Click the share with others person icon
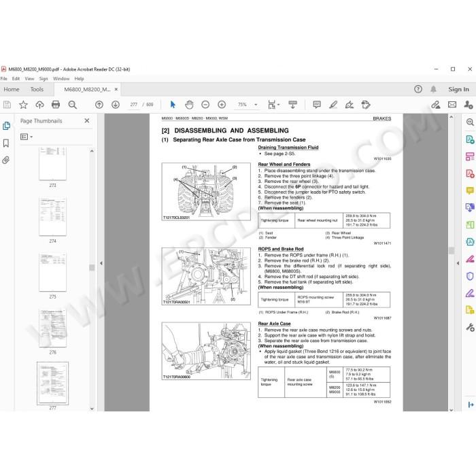476x476 pixels. tap(469, 105)
